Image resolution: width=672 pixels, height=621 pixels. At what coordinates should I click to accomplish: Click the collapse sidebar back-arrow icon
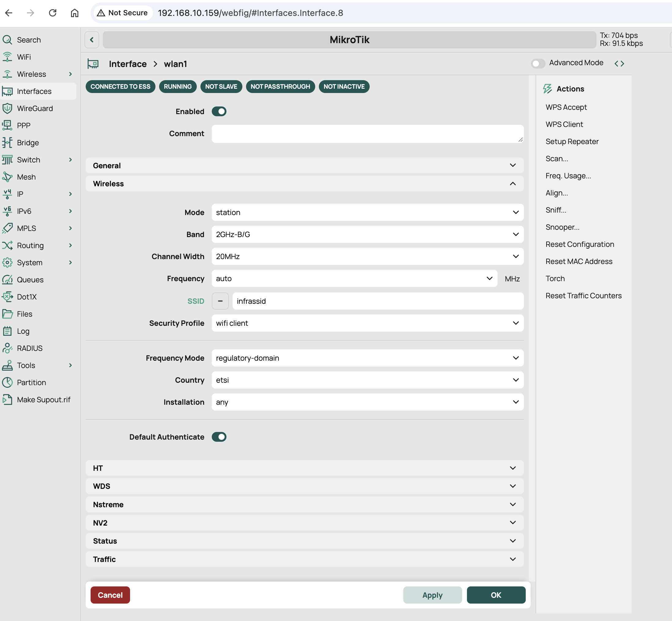tap(92, 40)
